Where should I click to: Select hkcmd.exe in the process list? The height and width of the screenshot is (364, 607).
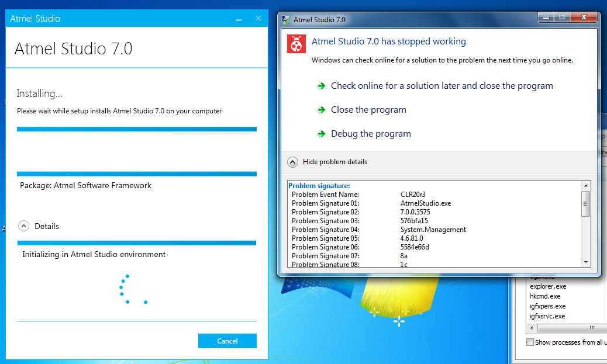point(544,296)
